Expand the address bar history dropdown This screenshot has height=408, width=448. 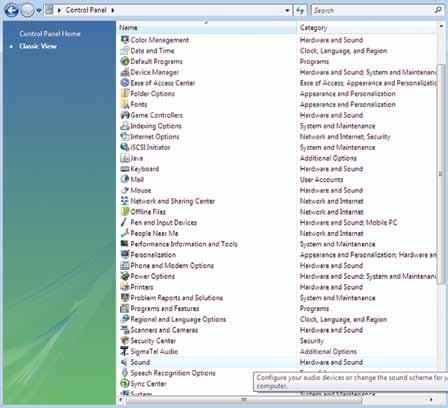287,10
